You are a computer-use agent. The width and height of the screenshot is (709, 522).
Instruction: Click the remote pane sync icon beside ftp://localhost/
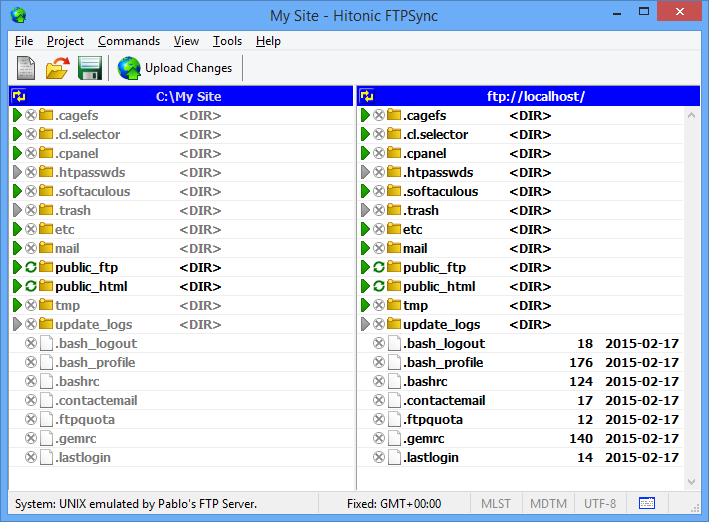click(367, 96)
